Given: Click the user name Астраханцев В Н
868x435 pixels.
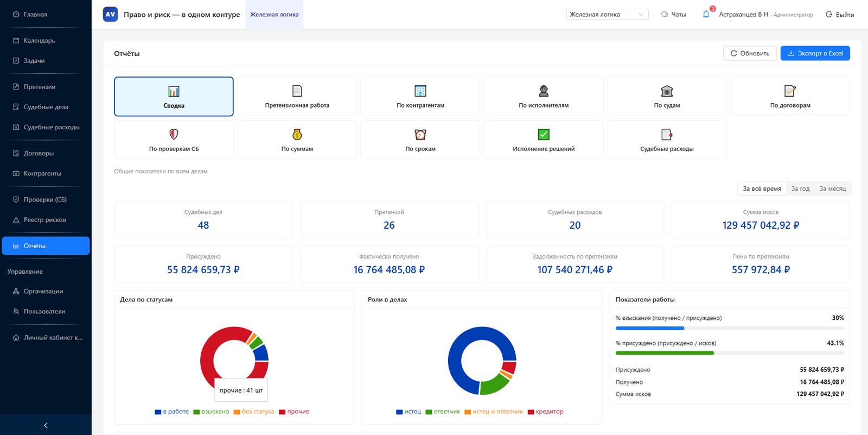Looking at the screenshot, I should point(743,15).
